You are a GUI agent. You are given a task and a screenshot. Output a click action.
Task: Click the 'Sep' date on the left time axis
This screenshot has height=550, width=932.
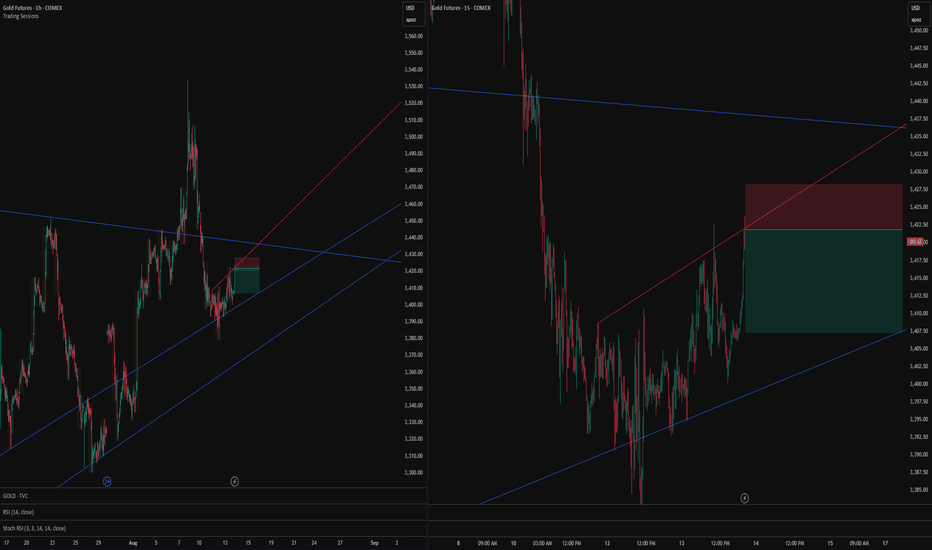tap(374, 543)
